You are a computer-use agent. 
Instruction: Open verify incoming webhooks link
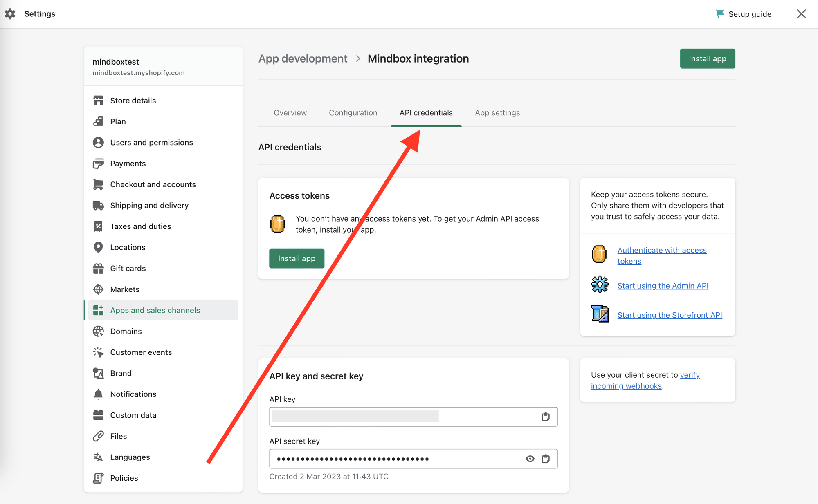(645, 381)
